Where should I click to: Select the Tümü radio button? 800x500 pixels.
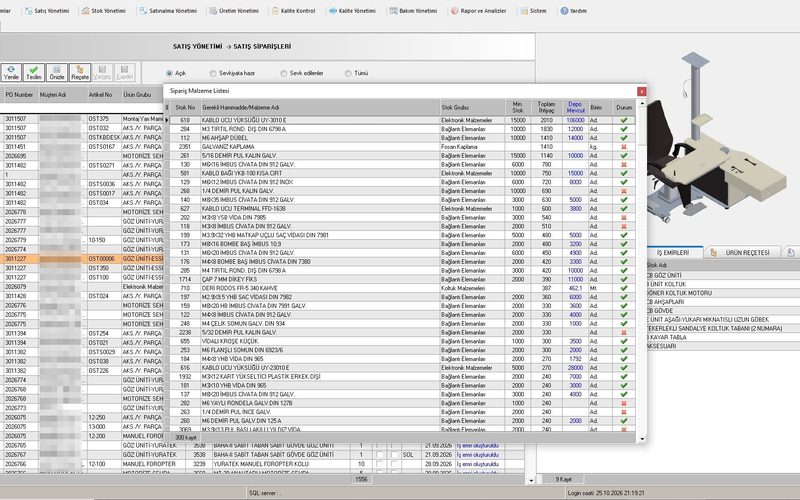[x=348, y=73]
